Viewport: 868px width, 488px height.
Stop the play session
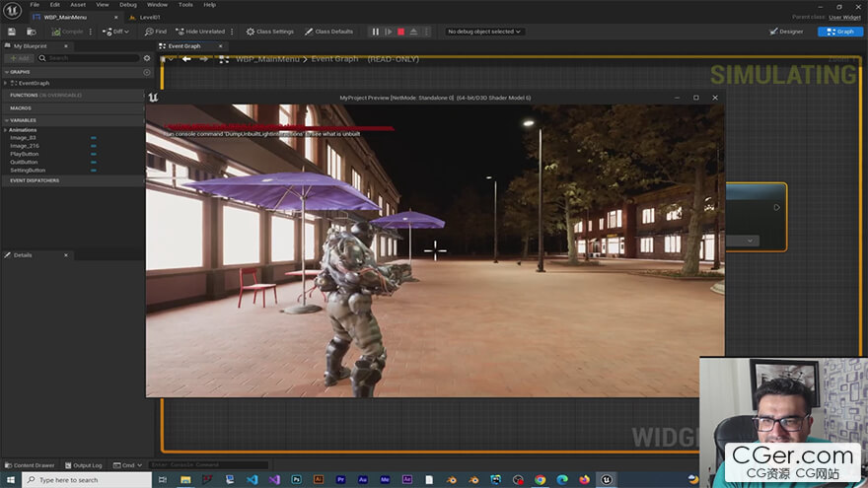[401, 32]
